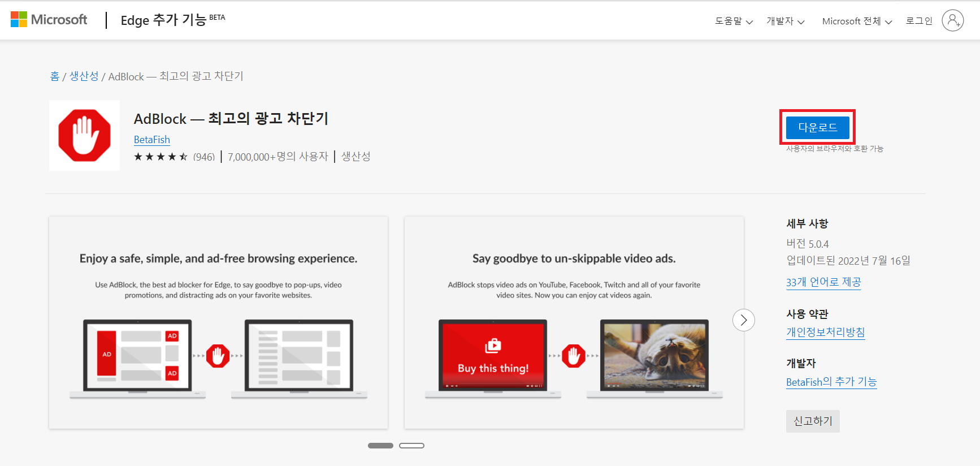Image resolution: width=980 pixels, height=466 pixels.
Task: Click 사용자의 브라우저와 호환 가능 text
Action: click(x=835, y=149)
